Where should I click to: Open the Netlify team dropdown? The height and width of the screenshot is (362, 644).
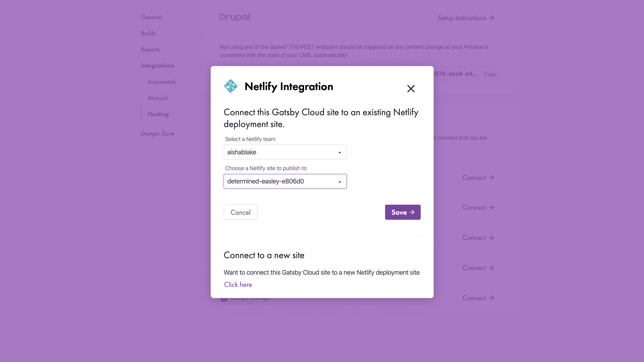click(285, 152)
